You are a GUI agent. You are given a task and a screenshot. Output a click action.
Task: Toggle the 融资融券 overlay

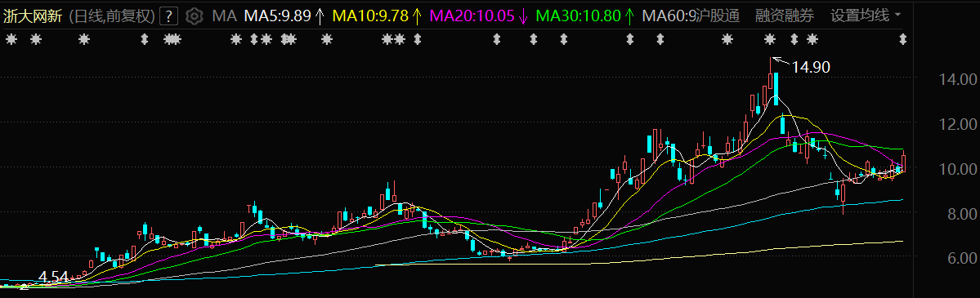(x=785, y=16)
